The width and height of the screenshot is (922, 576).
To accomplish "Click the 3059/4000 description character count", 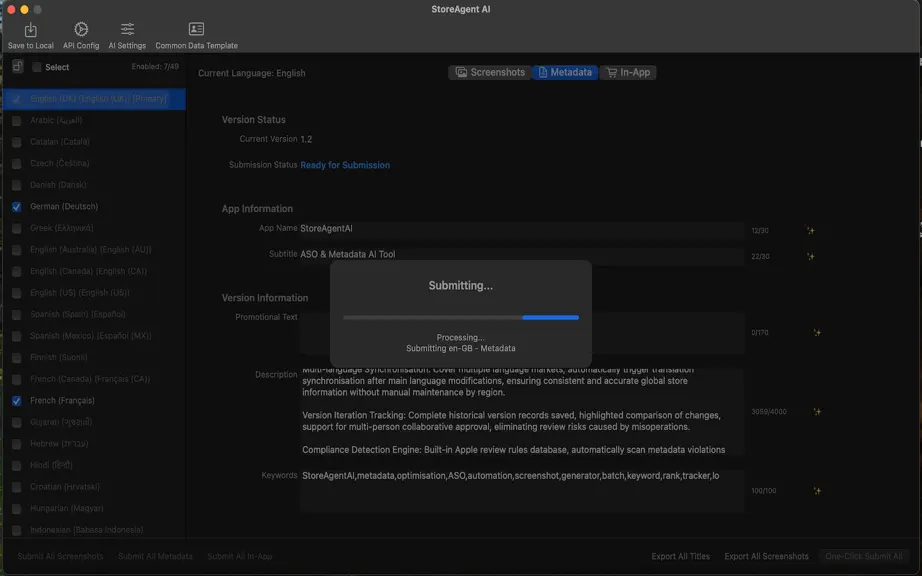I will 769,411.
